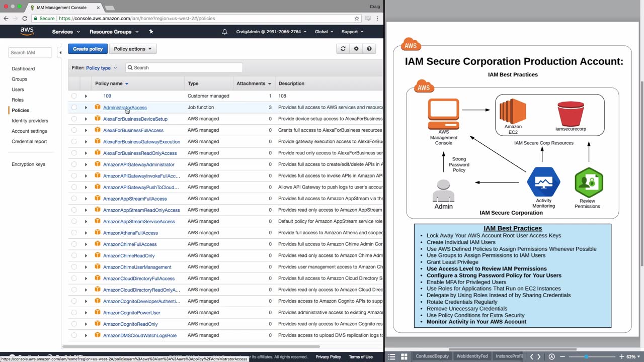Switch to the ConfusedDeputy tab
The width and height of the screenshot is (644, 362).
click(x=432, y=356)
